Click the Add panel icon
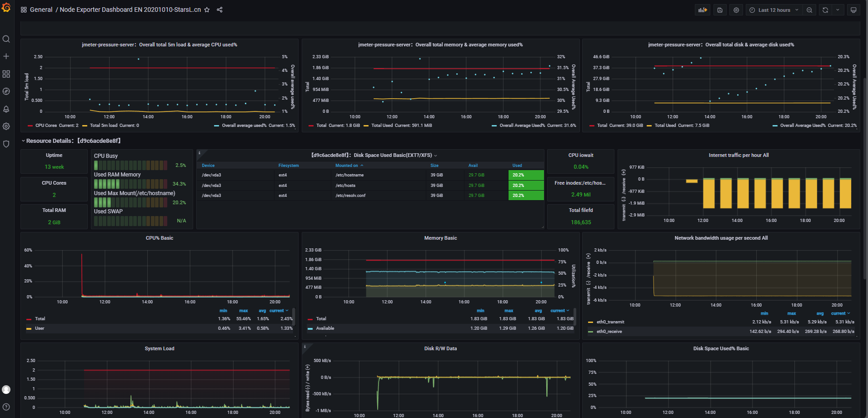The image size is (868, 418). click(703, 10)
